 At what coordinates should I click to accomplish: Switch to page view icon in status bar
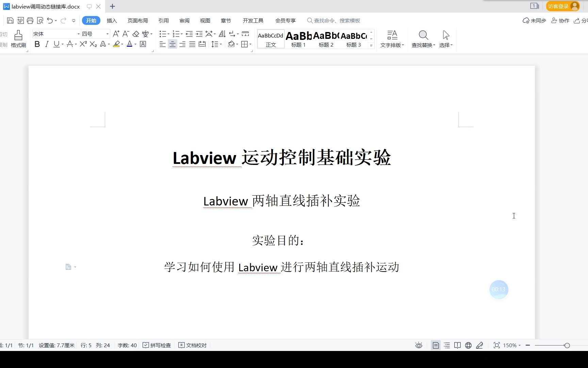436,345
